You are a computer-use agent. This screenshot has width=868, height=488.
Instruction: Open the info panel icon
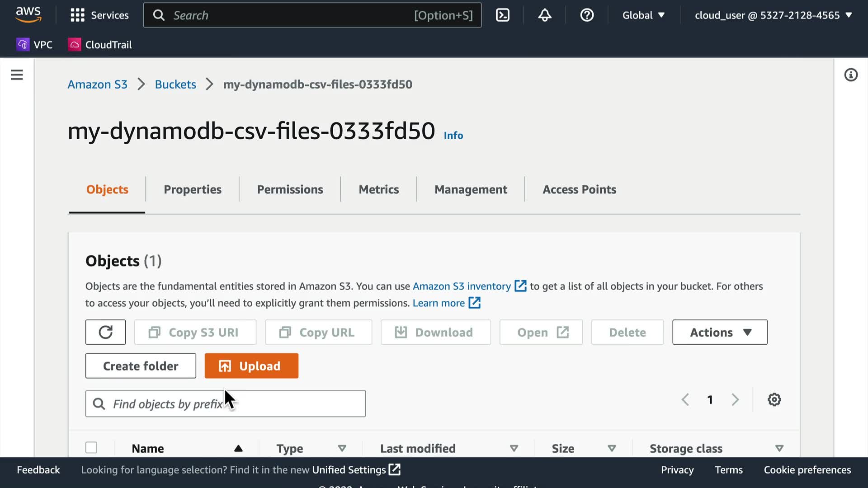pyautogui.click(x=851, y=75)
